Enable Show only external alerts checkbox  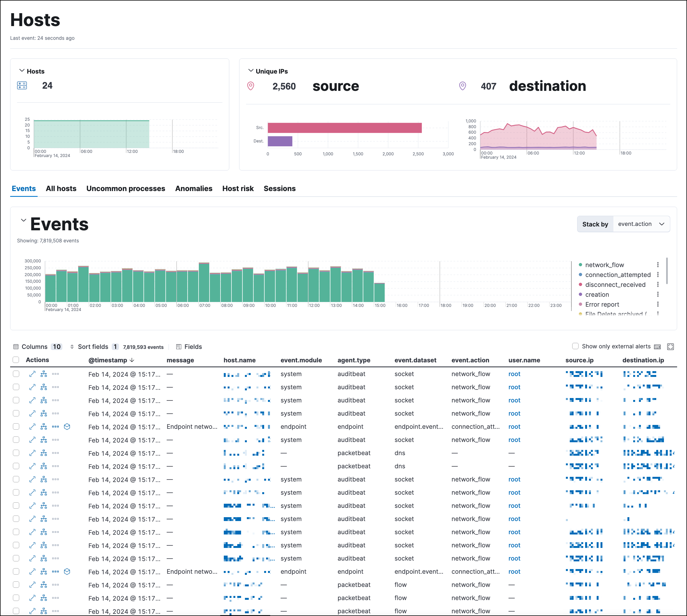tap(575, 346)
